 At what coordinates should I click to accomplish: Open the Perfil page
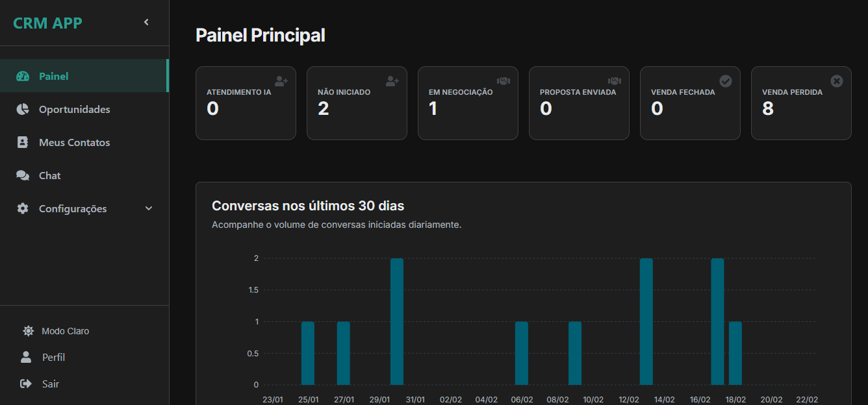point(53,357)
